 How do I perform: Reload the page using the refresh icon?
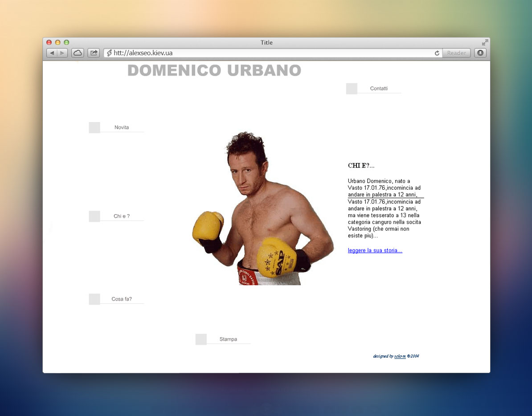click(x=437, y=53)
